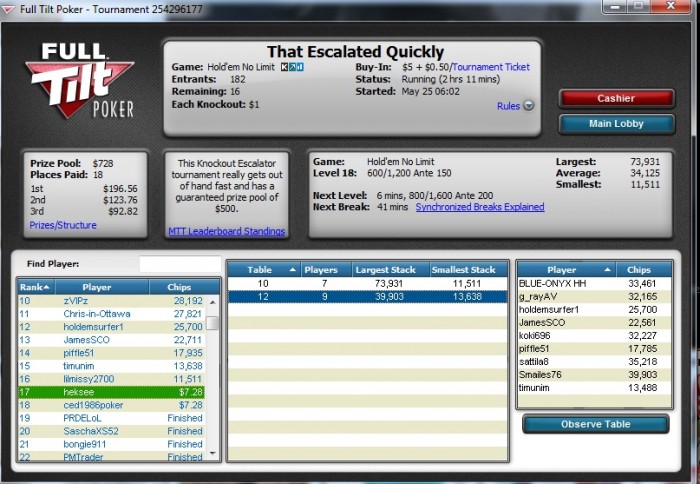Select player ced1986poker
The width and height of the screenshot is (700, 484).
tap(112, 405)
